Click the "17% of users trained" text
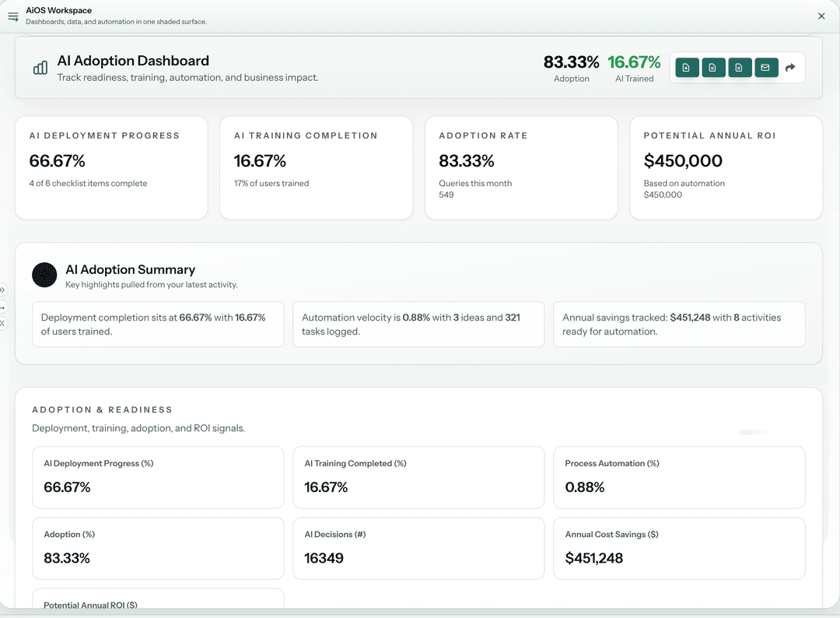The width and height of the screenshot is (840, 618). 271,184
